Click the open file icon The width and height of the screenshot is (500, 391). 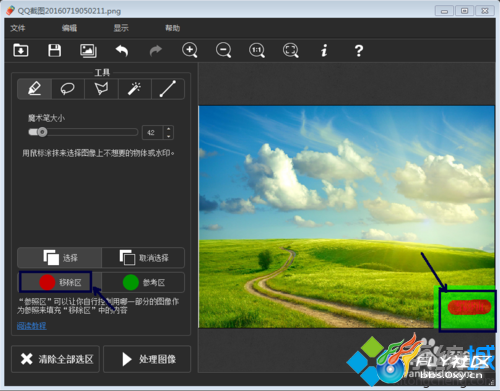(x=21, y=51)
